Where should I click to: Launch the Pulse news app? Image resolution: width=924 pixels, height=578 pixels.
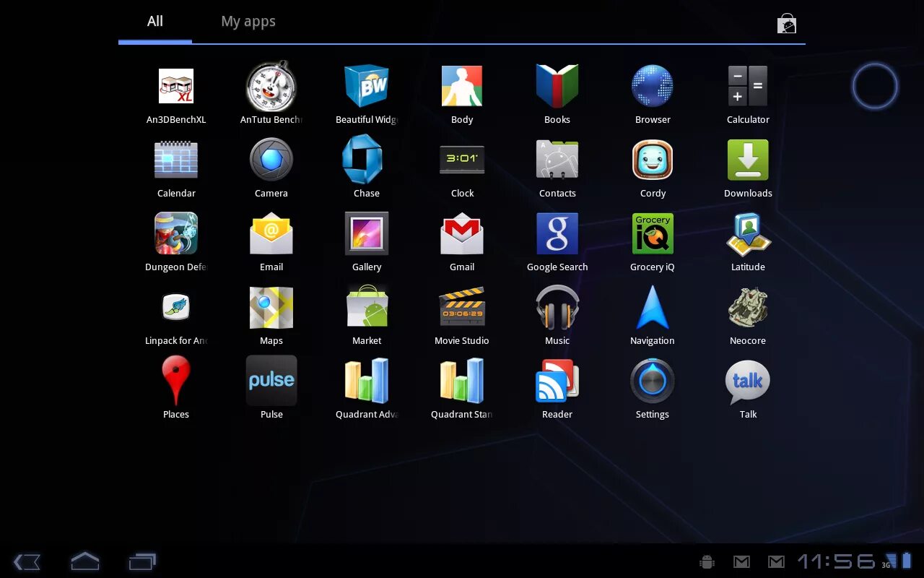tap(271, 381)
